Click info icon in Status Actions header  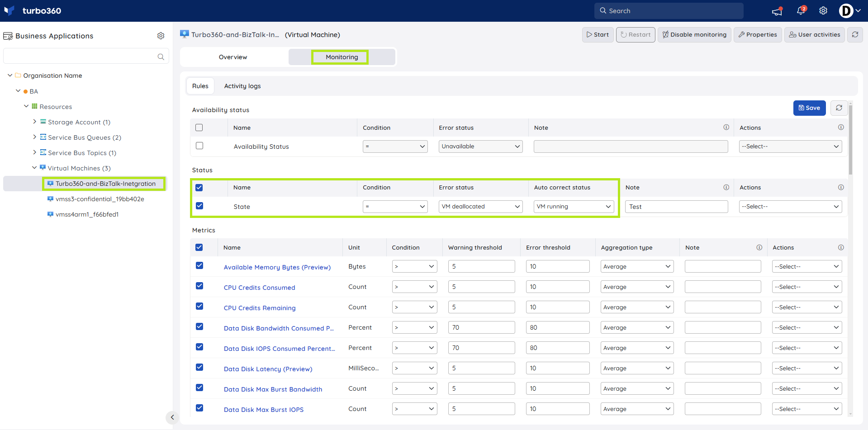coord(841,187)
